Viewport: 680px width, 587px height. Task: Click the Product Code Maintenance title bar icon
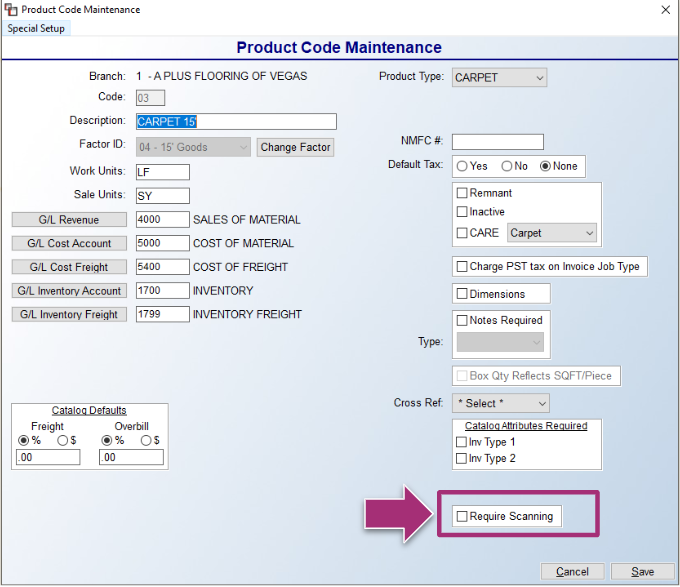pos(10,9)
